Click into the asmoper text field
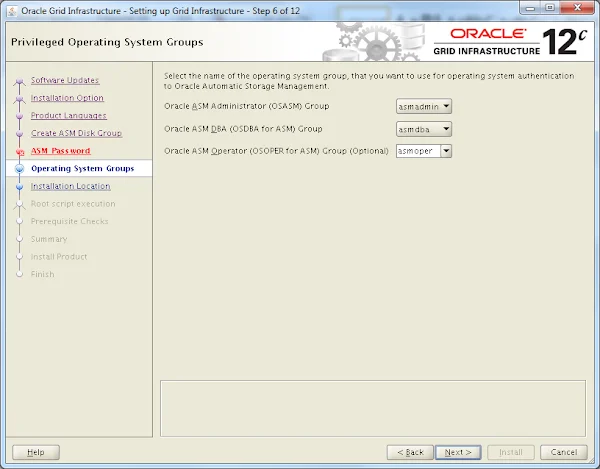 point(418,151)
